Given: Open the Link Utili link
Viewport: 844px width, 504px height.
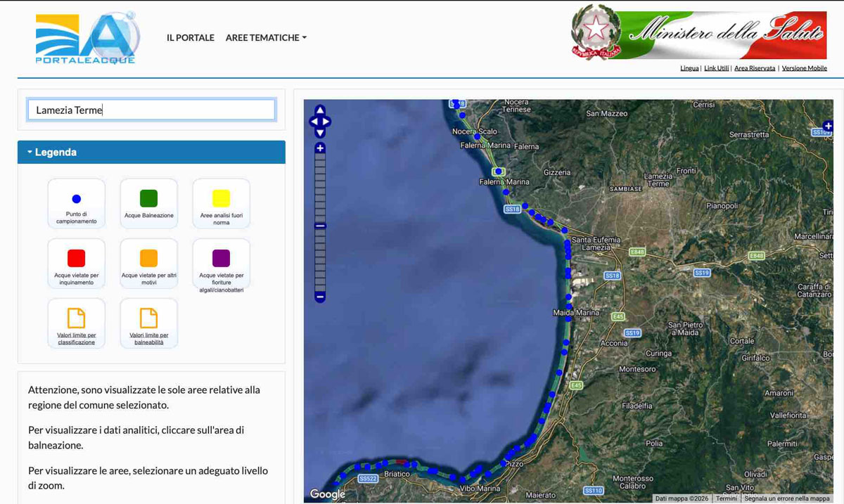Looking at the screenshot, I should [717, 68].
